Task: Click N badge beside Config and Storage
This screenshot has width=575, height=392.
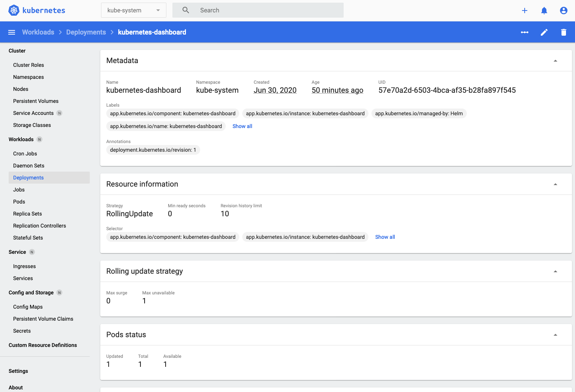Action: (x=59, y=292)
